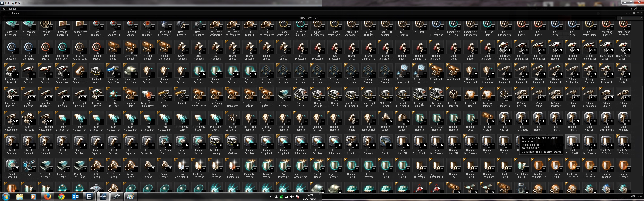Open Outlook from the taskbar

click(x=75, y=197)
